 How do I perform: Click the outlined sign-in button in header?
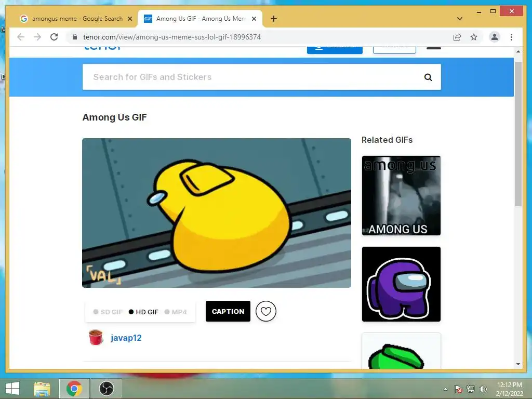point(394,49)
